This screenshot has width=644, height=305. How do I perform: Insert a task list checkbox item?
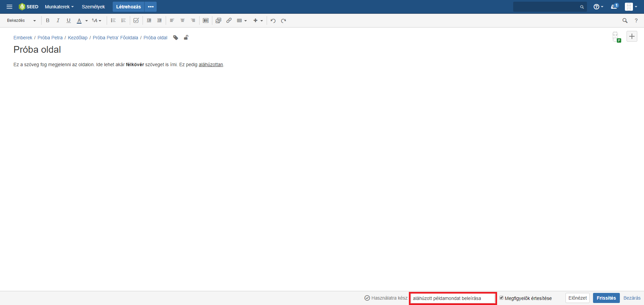pos(136,20)
